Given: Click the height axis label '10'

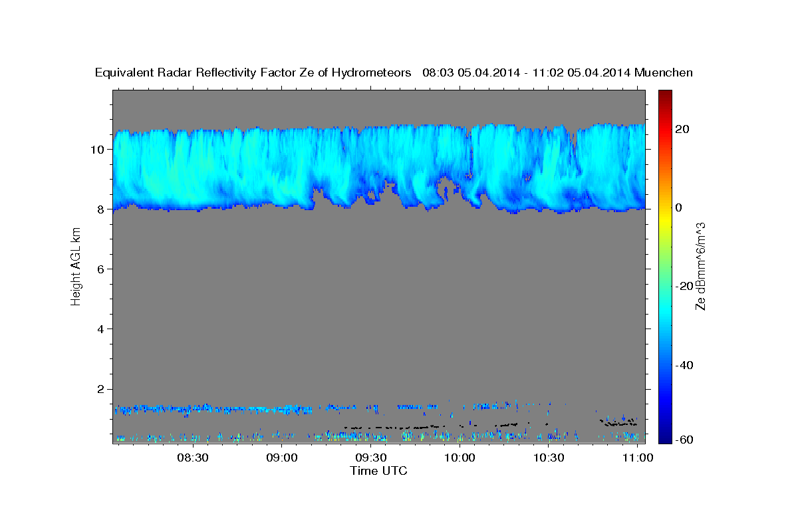Looking at the screenshot, I should (x=99, y=149).
